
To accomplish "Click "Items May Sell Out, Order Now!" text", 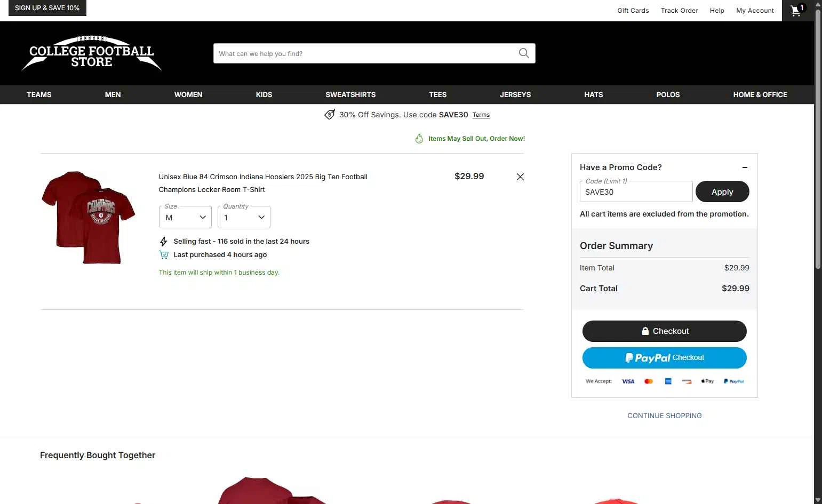I will point(476,139).
